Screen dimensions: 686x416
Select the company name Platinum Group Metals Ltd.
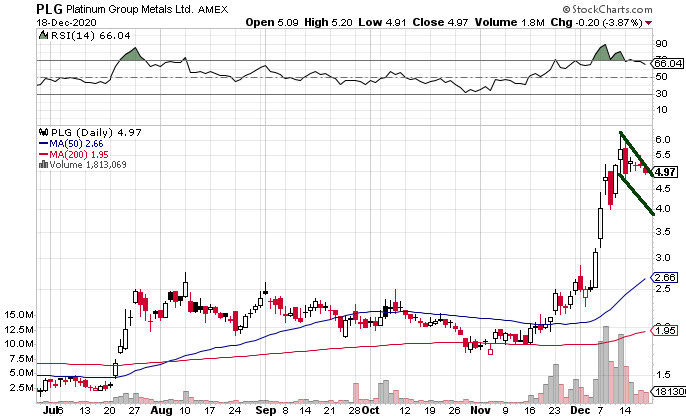click(130, 9)
